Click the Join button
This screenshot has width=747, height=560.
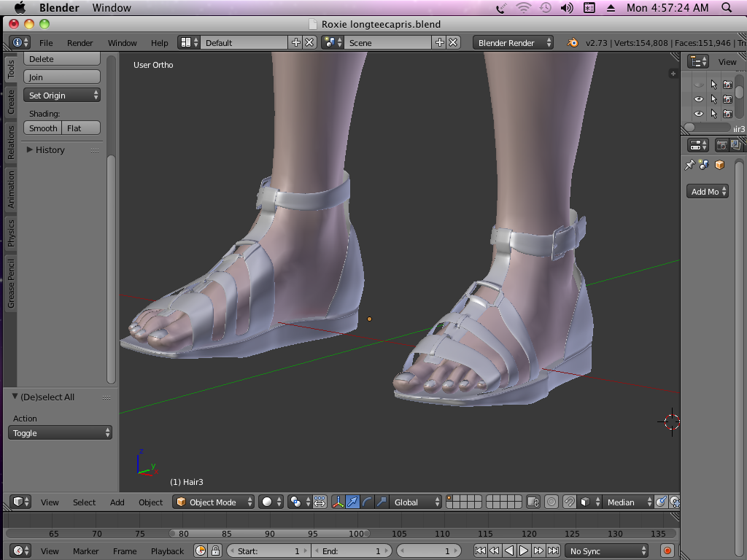[x=62, y=77]
